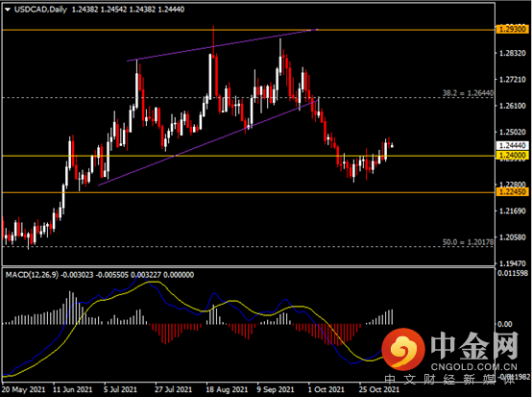This screenshot has width=532, height=397.
Task: Click the 1.29300 resistance price label
Action: 513,29
